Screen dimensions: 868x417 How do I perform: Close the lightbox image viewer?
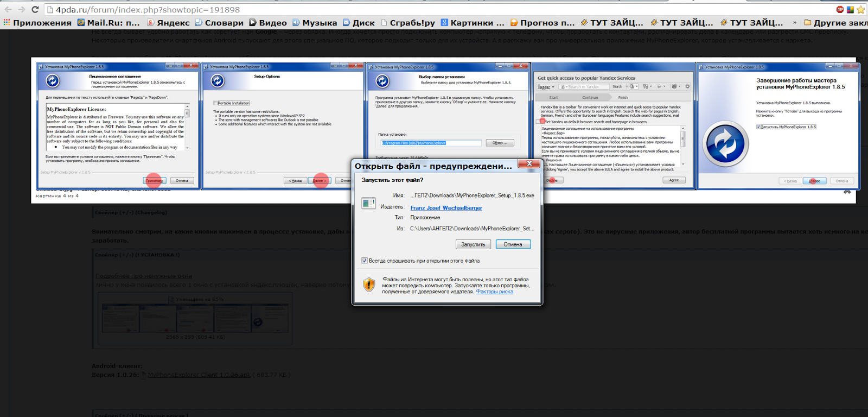(x=847, y=192)
